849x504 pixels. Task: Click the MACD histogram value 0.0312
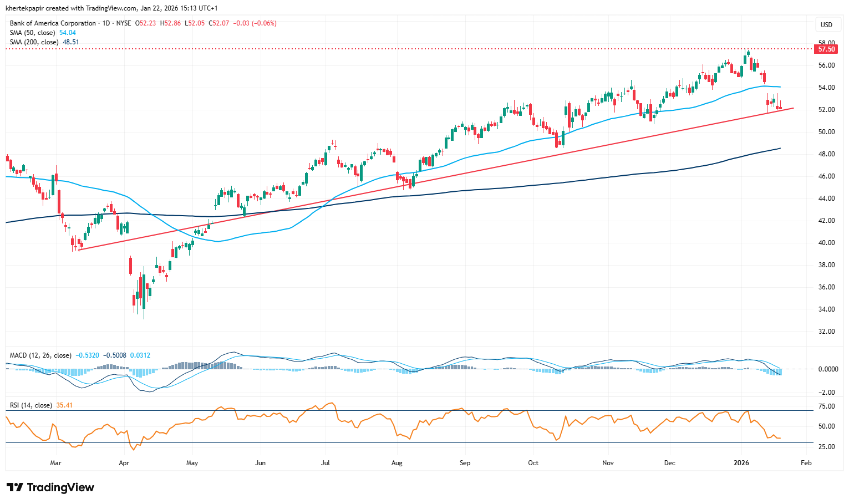tap(140, 355)
